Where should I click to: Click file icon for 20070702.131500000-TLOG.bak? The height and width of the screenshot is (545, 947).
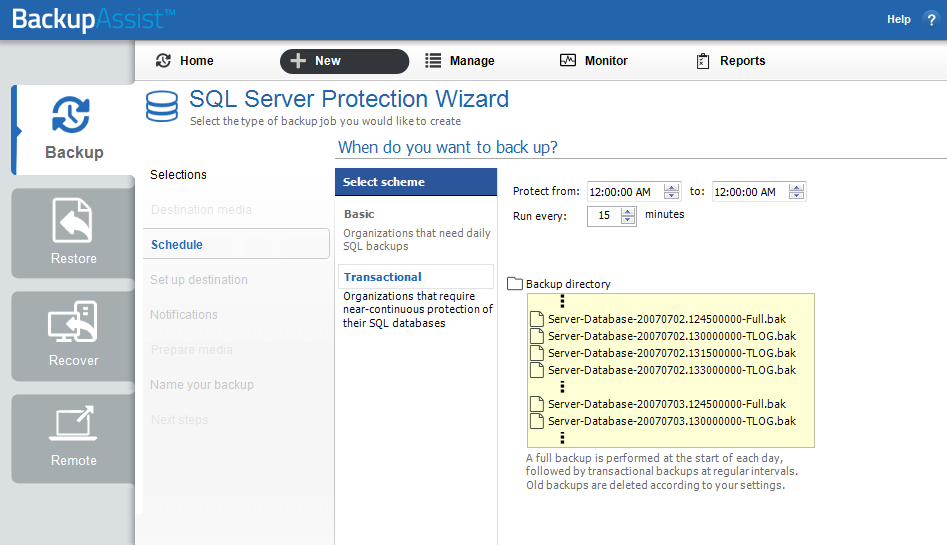(536, 352)
